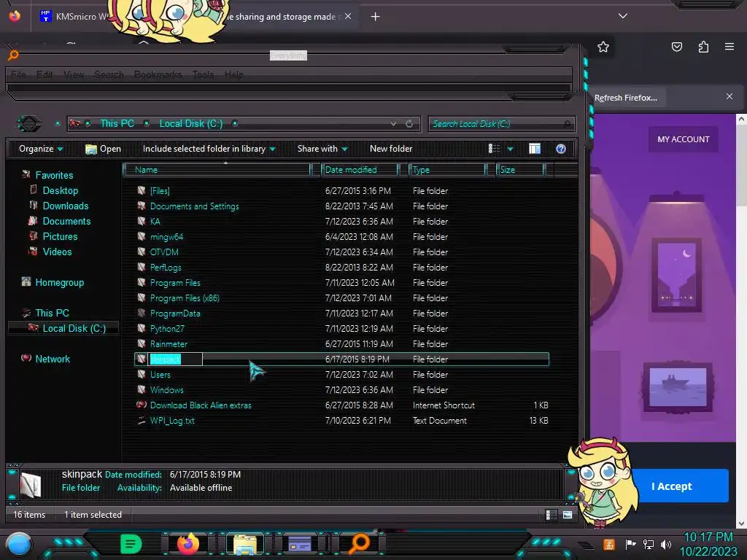747x560 pixels.
Task: Select the Rainmeter folder icon
Action: [x=142, y=343]
